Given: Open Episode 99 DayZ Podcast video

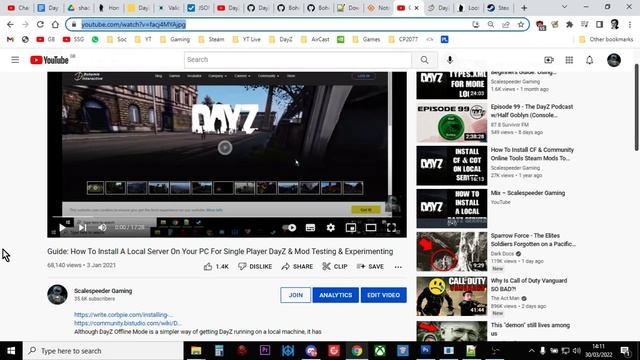Looking at the screenshot, I should [x=532, y=111].
